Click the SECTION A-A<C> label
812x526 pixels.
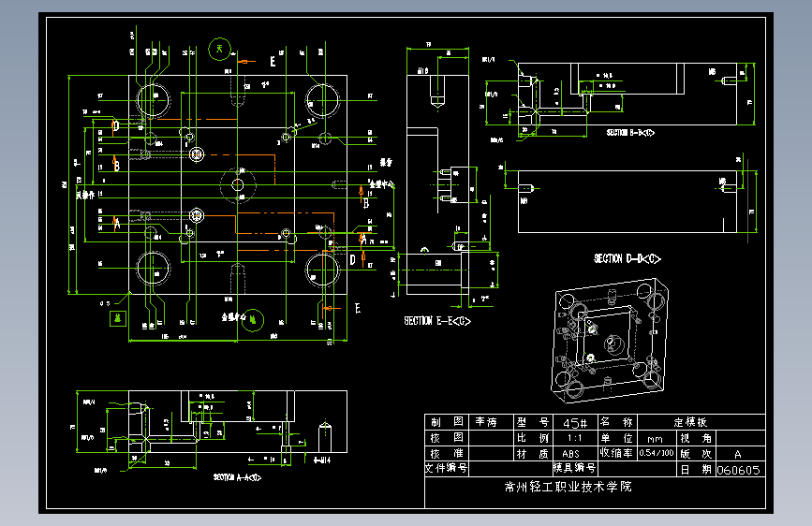pos(237,477)
